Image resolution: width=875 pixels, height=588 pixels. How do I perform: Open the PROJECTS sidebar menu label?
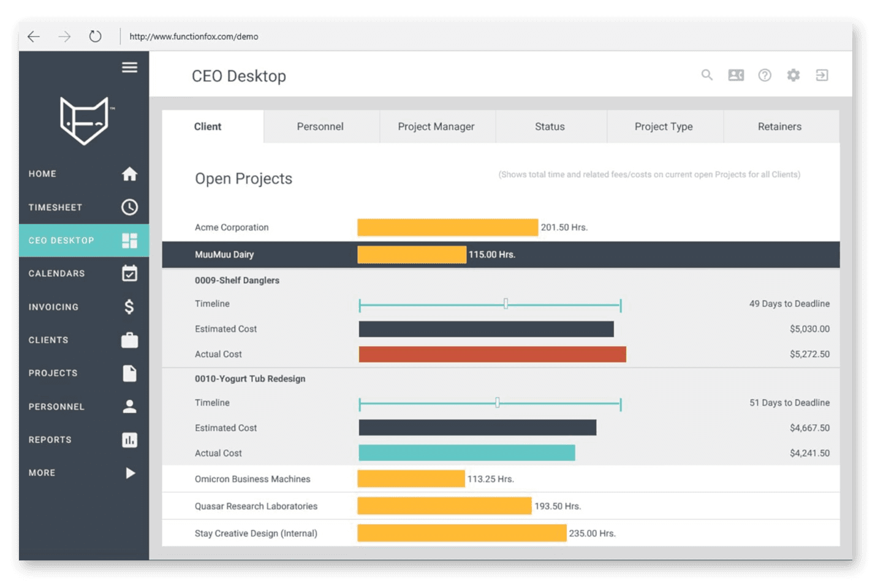(x=53, y=373)
